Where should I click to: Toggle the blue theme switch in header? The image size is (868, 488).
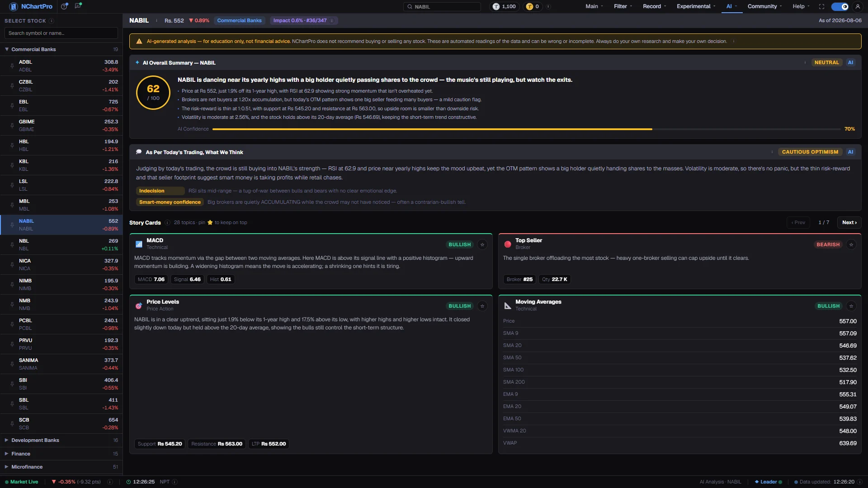[x=840, y=6]
